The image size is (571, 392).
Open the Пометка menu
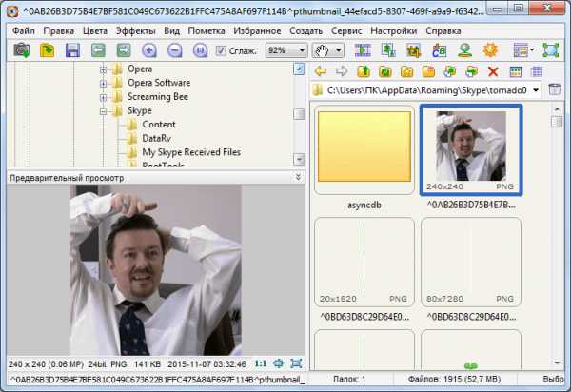click(207, 31)
